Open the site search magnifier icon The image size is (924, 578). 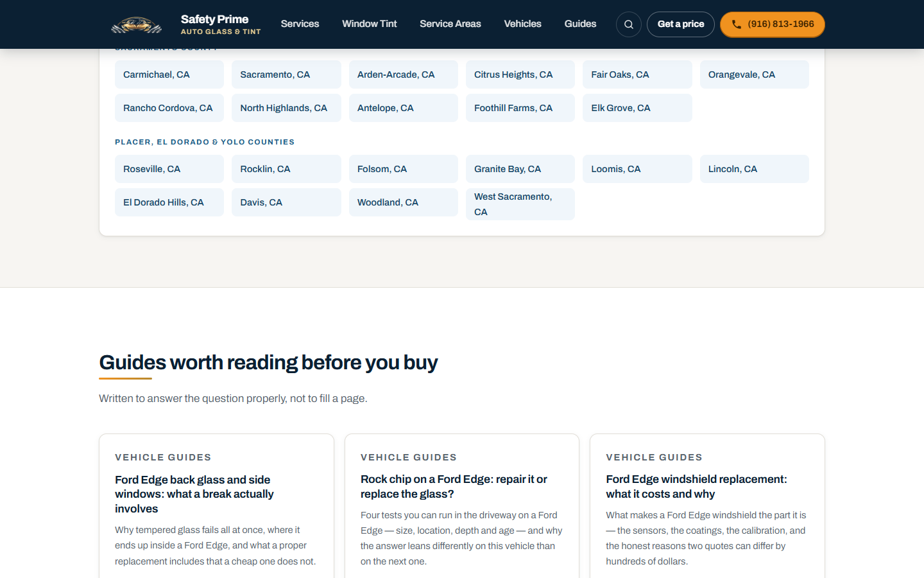[x=629, y=24]
